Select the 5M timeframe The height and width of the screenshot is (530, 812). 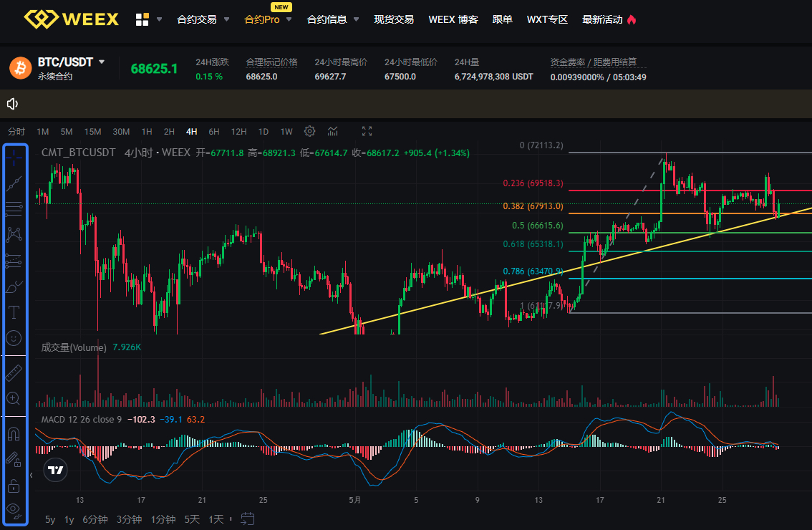67,132
